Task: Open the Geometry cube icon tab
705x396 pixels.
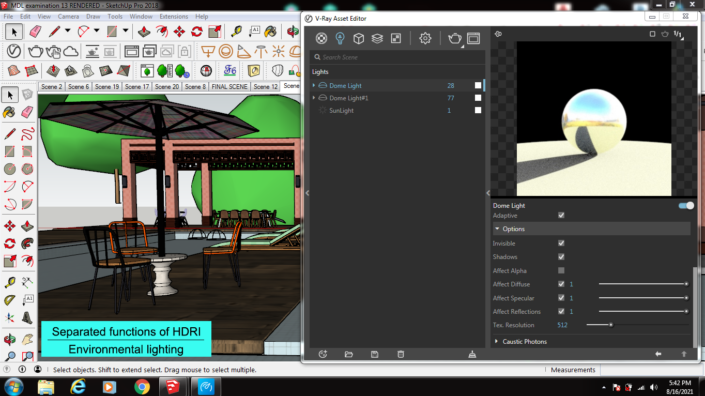Action: tap(358, 39)
